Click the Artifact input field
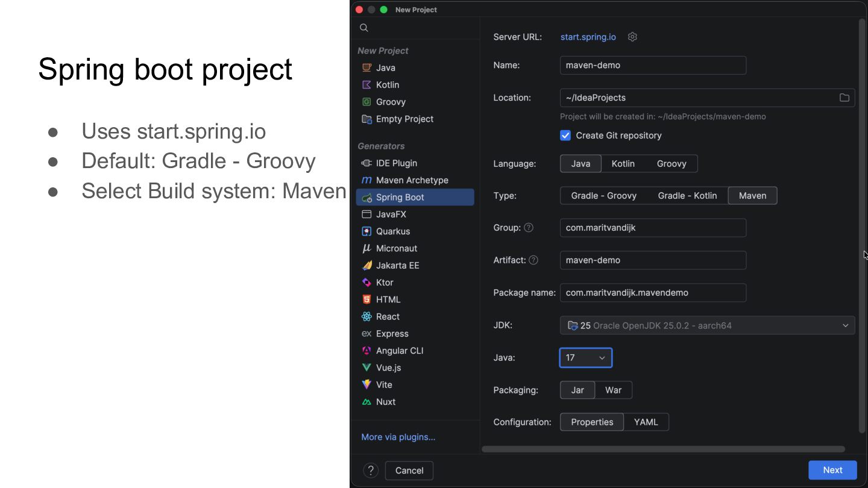Viewport: 868px width, 488px height. [653, 260]
